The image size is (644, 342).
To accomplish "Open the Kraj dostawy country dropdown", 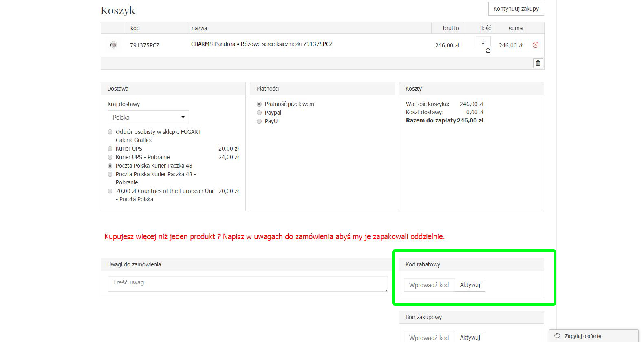I will coord(148,117).
